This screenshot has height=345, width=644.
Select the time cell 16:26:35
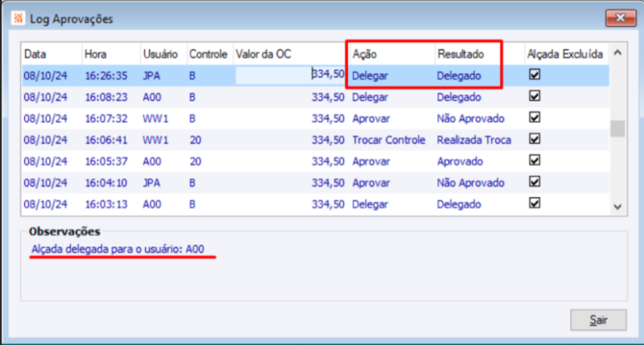pos(106,76)
